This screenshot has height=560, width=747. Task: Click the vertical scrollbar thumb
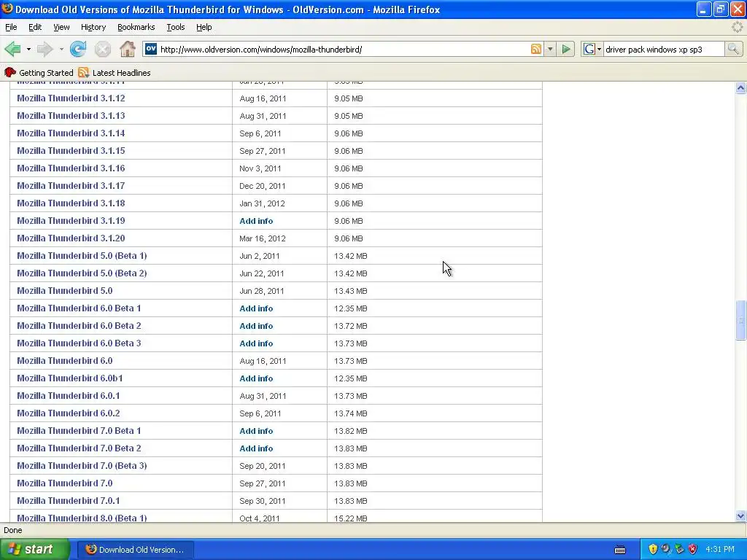coord(740,320)
